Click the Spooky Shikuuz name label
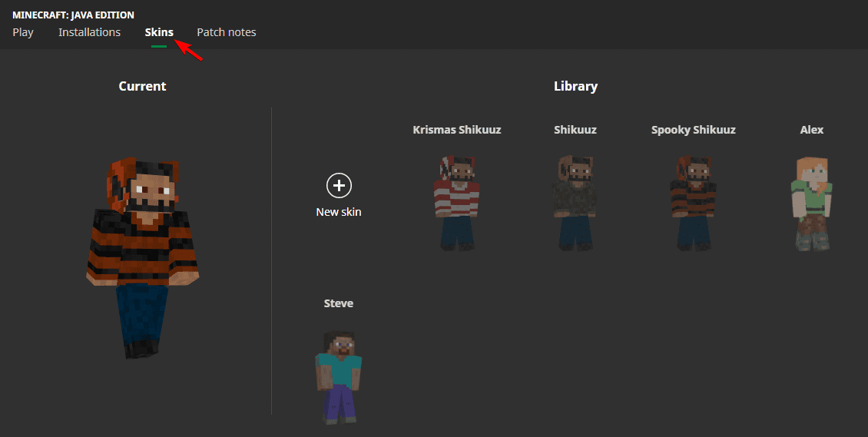 693,130
